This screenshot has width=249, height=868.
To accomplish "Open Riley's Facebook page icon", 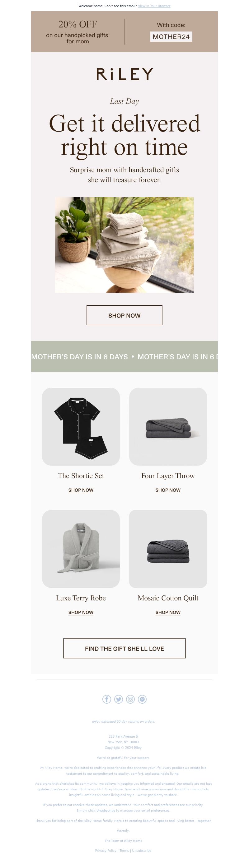I will pyautogui.click(x=107, y=699).
